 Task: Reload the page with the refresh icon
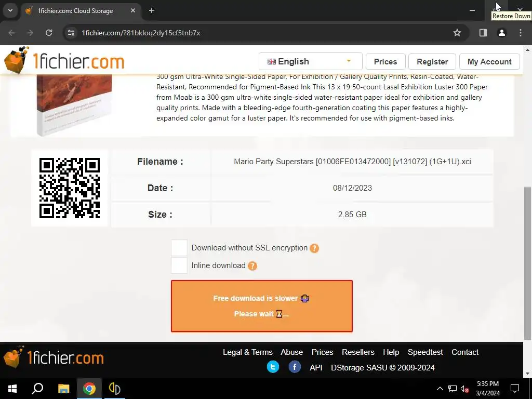point(49,33)
